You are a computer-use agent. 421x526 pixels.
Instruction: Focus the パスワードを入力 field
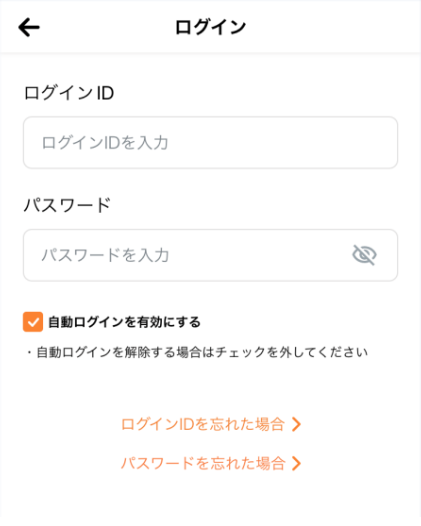click(210, 255)
